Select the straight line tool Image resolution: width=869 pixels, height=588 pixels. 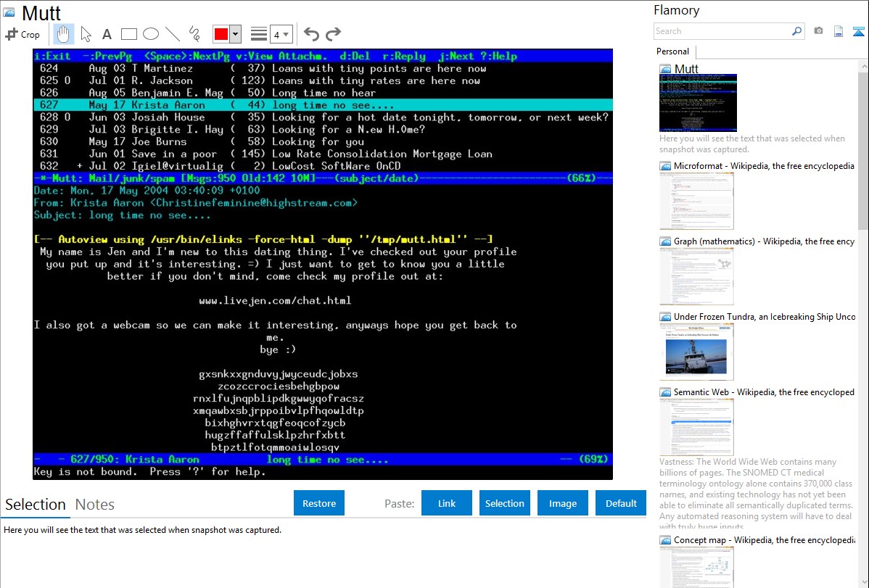coord(173,34)
